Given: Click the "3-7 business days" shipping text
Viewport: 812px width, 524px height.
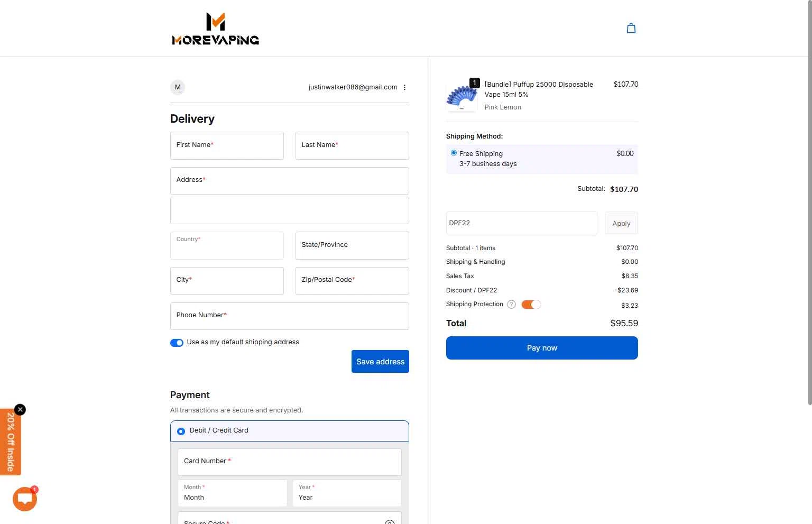Looking at the screenshot, I should click(x=488, y=164).
